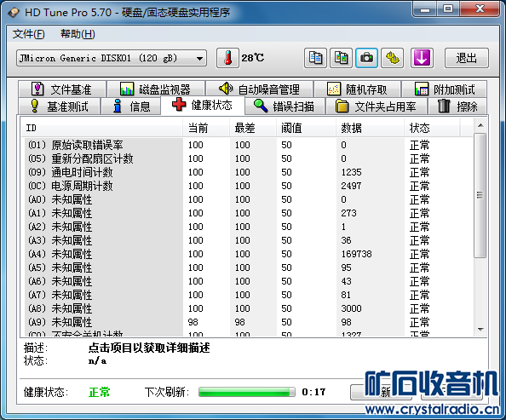
Task: Switch to the 擦除 tab
Action: pyautogui.click(x=457, y=106)
